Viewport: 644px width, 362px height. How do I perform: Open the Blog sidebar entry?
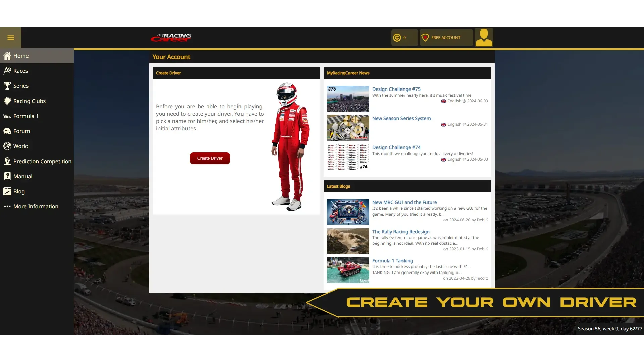coord(19,191)
